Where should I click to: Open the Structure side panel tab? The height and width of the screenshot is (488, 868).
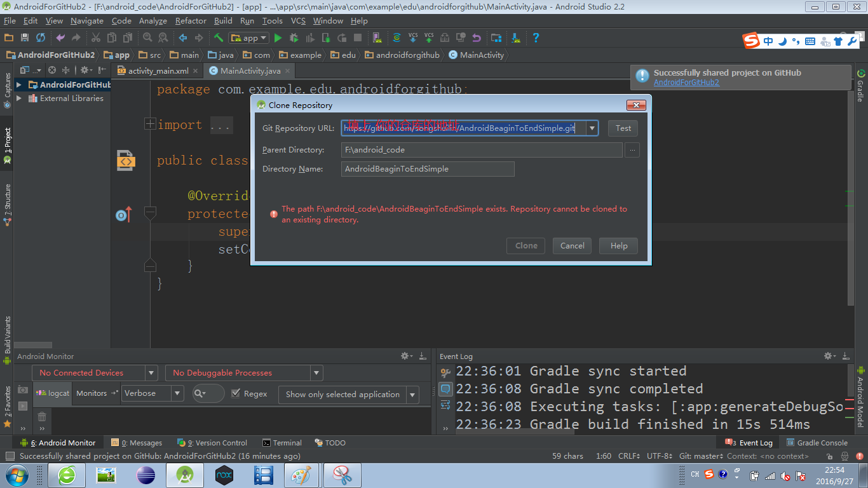7,205
